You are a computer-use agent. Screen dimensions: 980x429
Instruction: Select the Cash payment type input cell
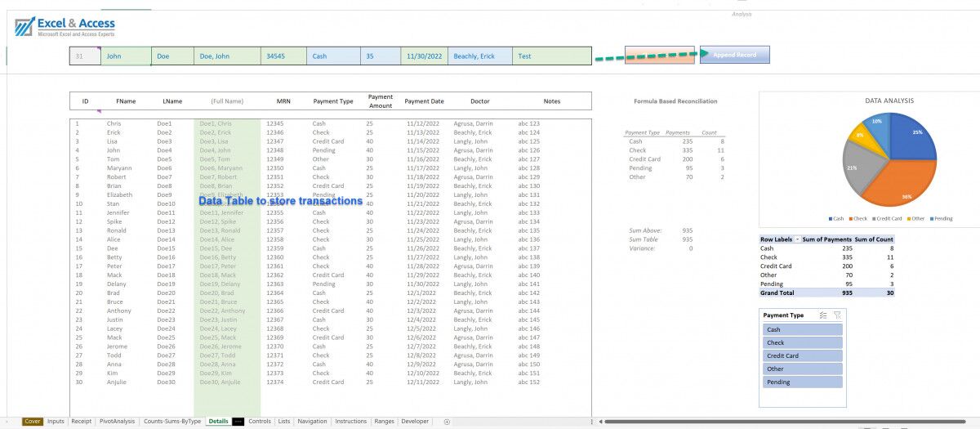[x=333, y=56]
